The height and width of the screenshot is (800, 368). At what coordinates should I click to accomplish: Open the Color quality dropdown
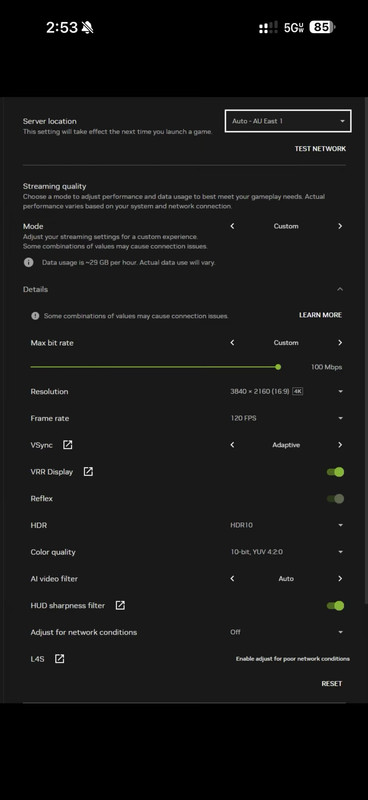287,552
